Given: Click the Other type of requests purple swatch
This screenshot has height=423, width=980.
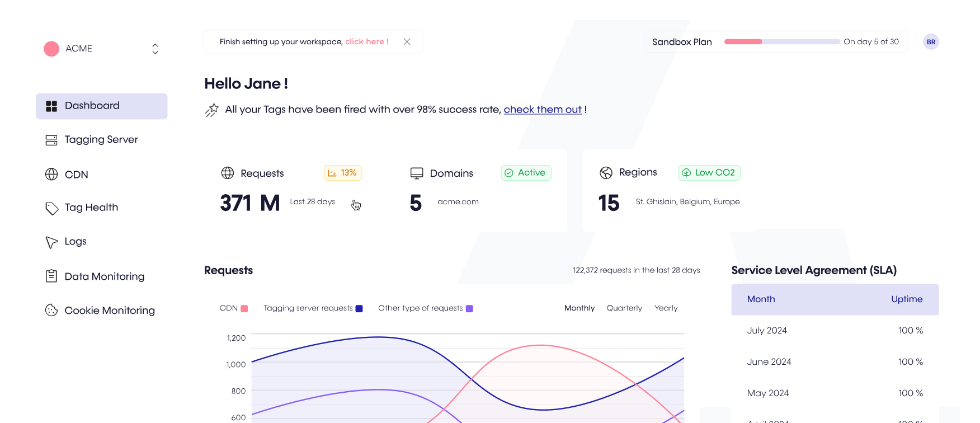Looking at the screenshot, I should (469, 308).
